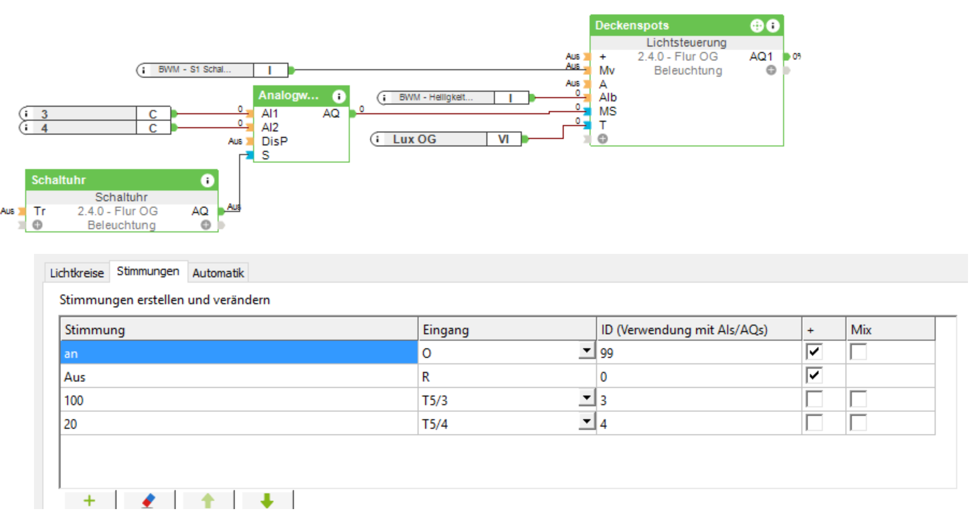Click info icon on Lux OG input
This screenshot has height=528, width=980.
tap(378, 139)
